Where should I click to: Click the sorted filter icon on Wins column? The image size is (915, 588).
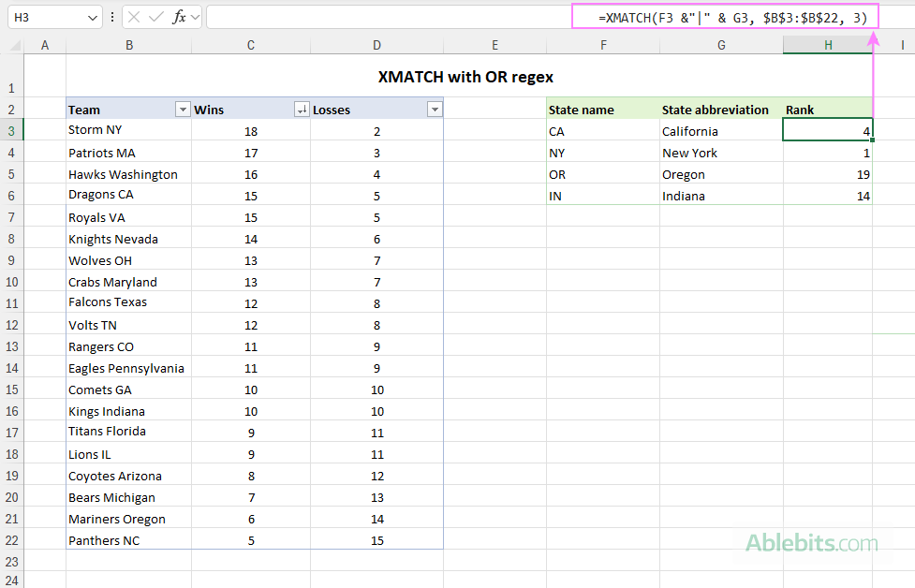pos(302,109)
